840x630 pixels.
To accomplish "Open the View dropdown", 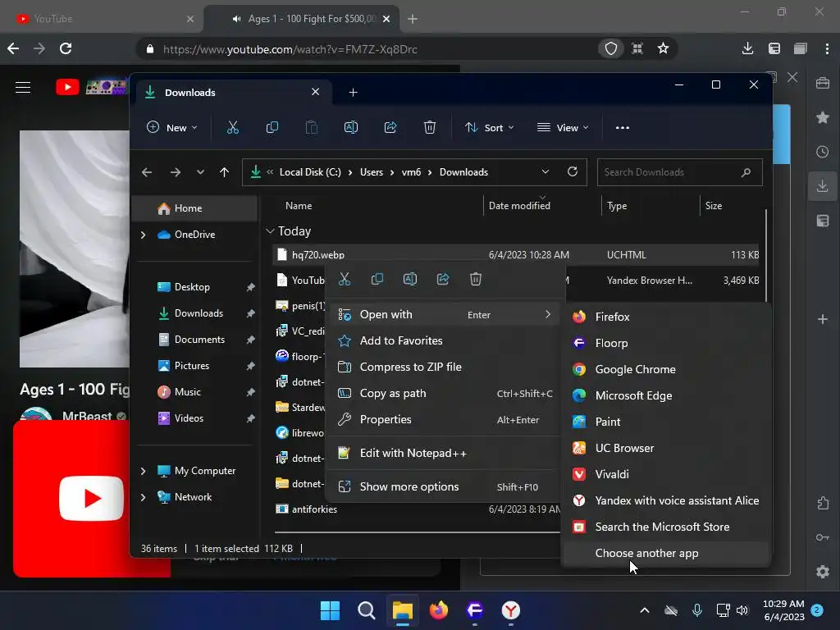I will coord(563,127).
